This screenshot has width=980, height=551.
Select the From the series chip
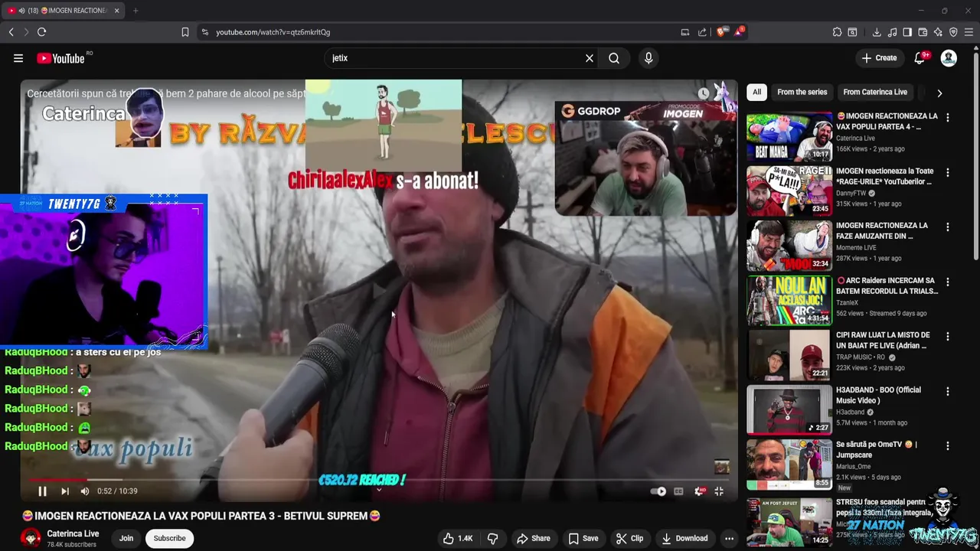802,92
